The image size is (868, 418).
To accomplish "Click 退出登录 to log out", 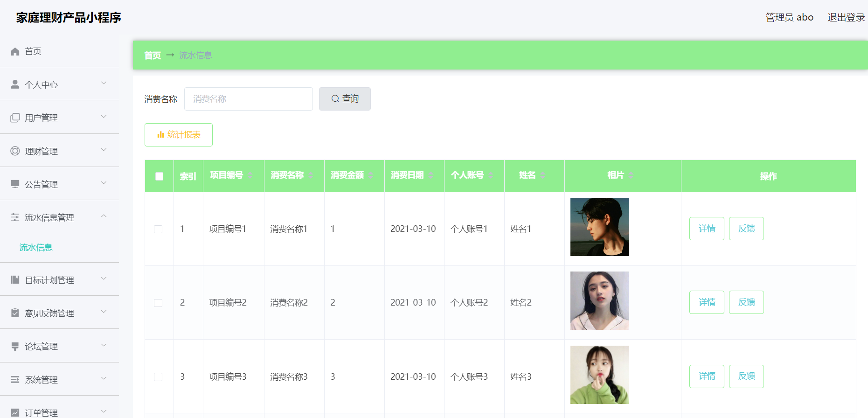I will 846,18.
